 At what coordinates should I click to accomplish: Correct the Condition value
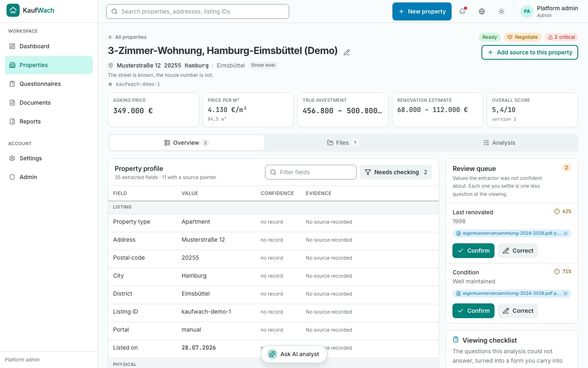(518, 311)
